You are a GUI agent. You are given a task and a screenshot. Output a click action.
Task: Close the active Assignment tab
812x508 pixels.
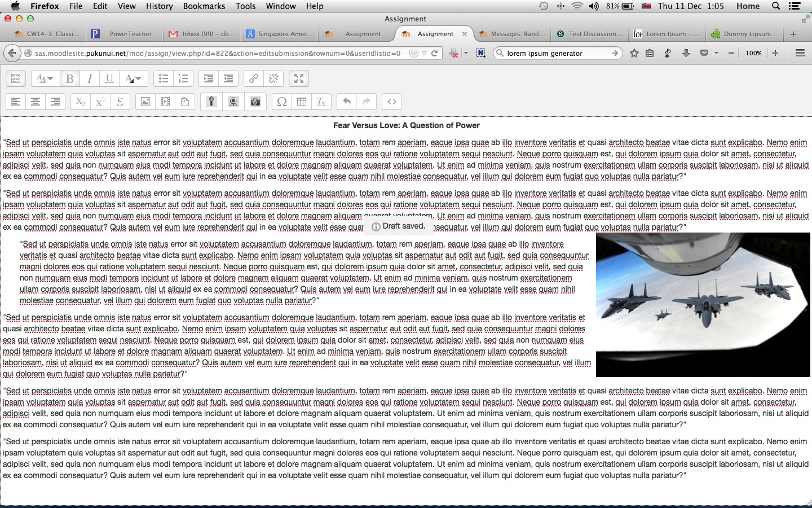465,34
